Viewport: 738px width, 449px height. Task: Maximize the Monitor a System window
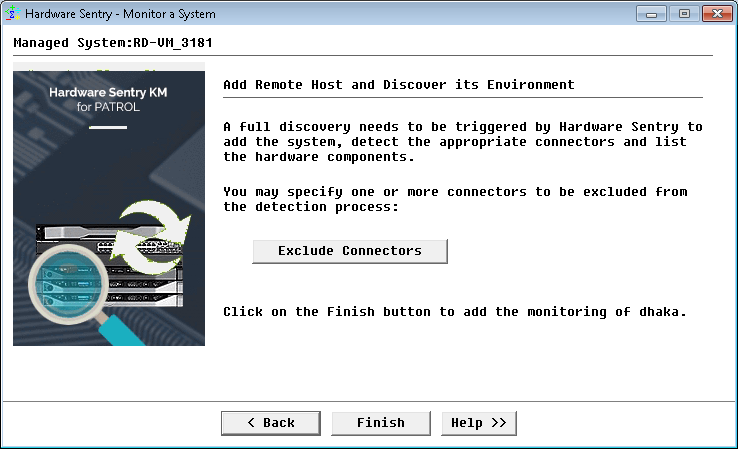tap(684, 14)
